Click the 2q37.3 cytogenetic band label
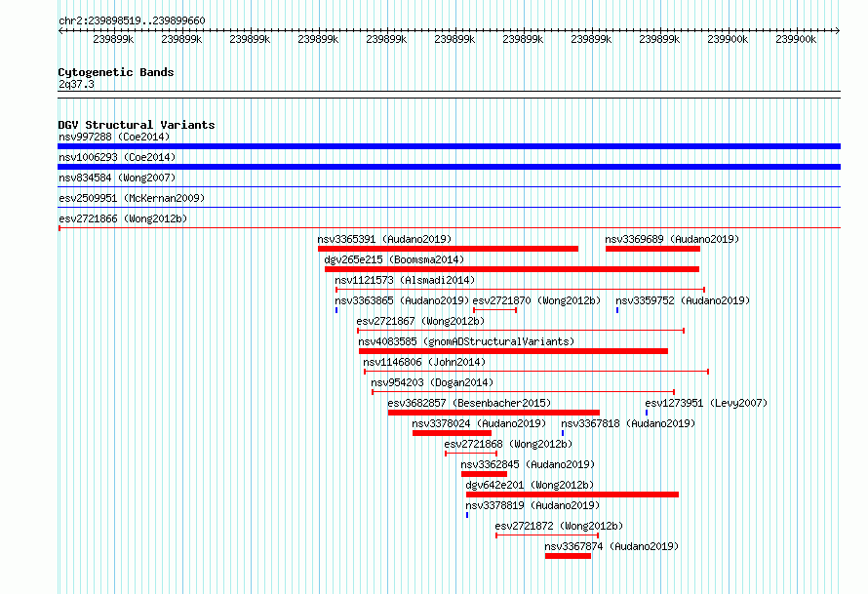 point(76,84)
